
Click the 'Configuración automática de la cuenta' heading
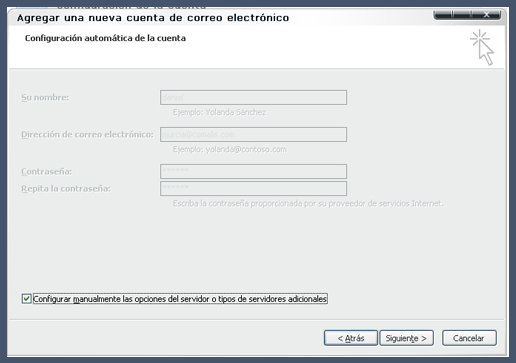click(x=105, y=38)
